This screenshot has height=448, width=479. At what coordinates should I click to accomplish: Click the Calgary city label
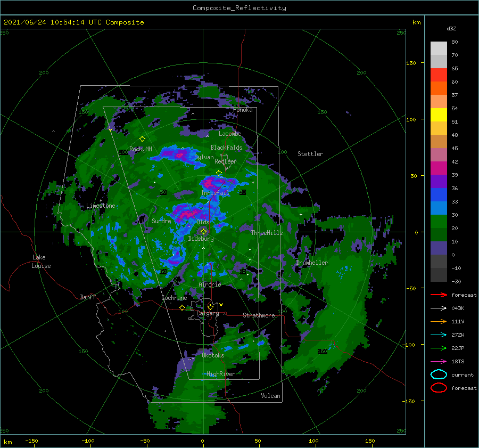(x=208, y=313)
